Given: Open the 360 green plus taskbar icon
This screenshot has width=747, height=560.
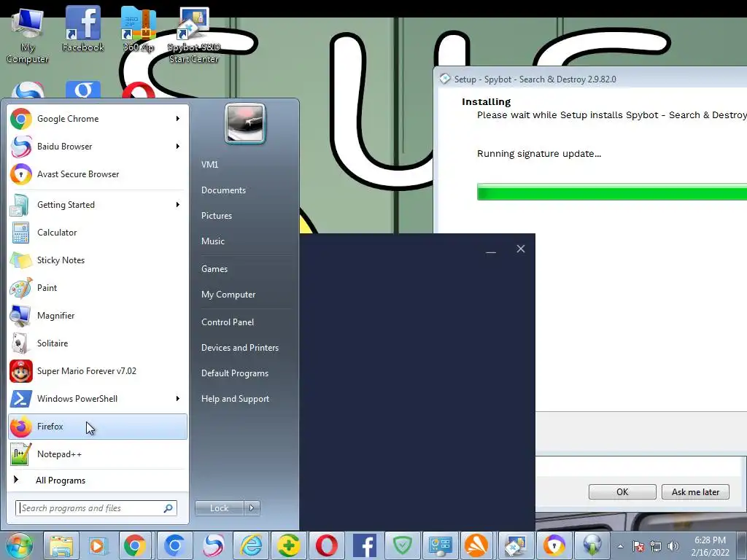Looking at the screenshot, I should 288,545.
